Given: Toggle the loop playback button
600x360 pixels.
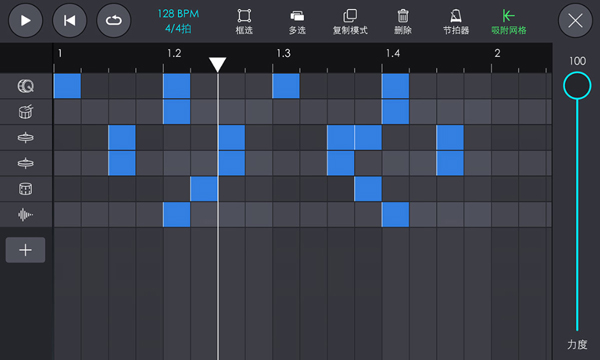Looking at the screenshot, I should click(114, 20).
